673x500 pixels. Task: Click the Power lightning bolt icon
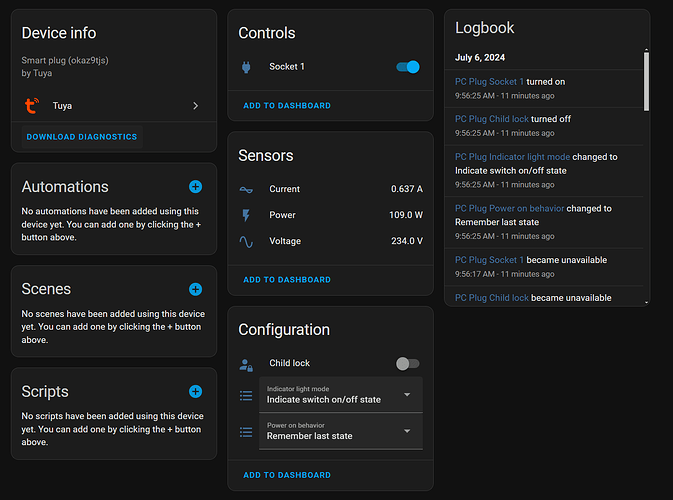point(246,215)
